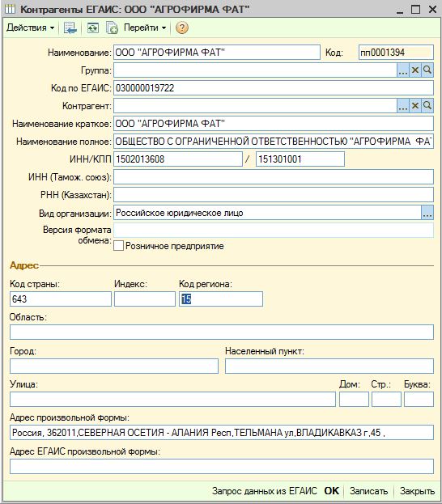Open the Перейти menu

pyautogui.click(x=145, y=28)
